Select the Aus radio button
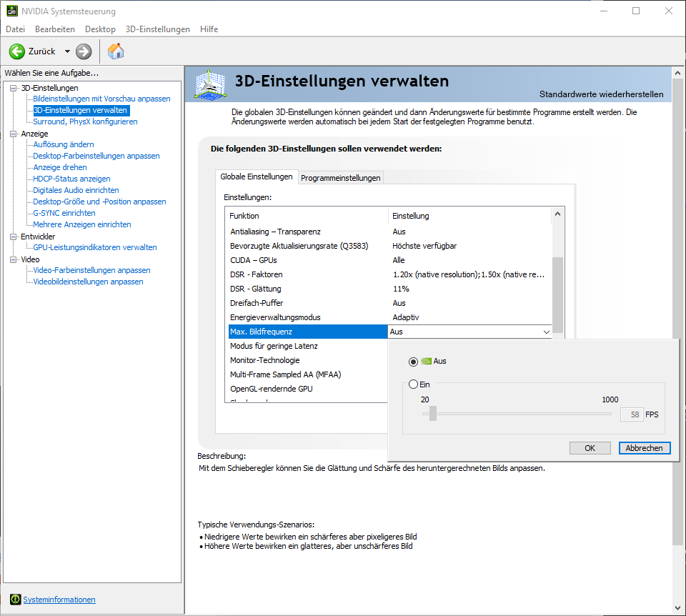 click(x=413, y=362)
